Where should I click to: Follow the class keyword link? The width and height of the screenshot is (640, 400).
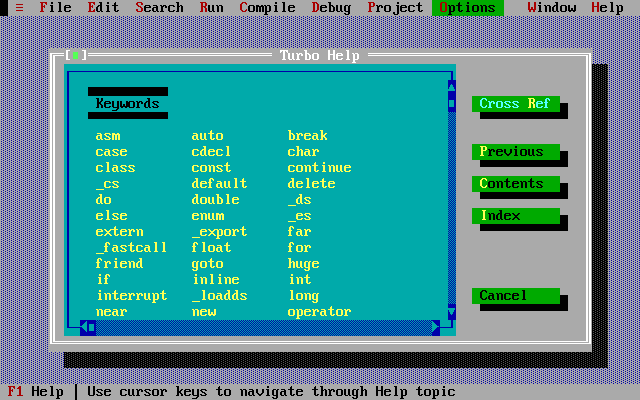pyautogui.click(x=115, y=168)
